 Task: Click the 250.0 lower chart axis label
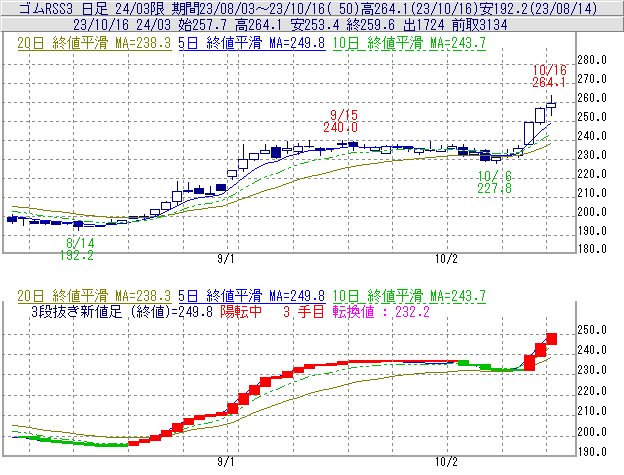pos(592,330)
